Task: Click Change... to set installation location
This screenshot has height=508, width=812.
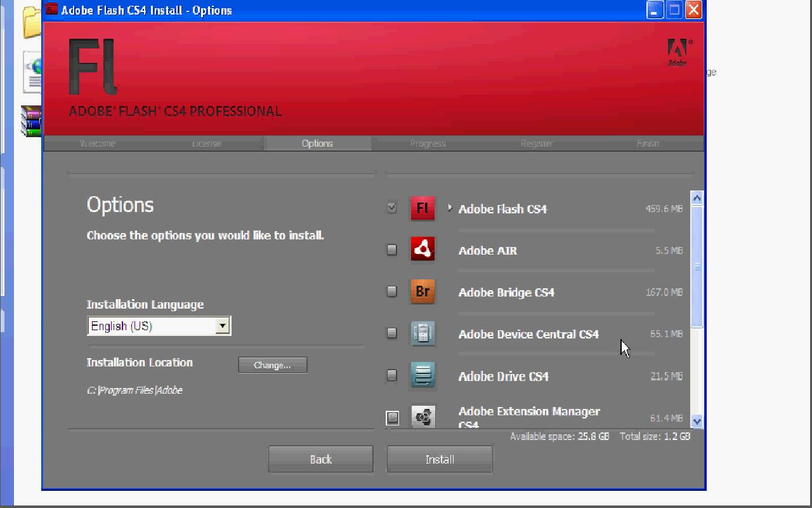Action: pyautogui.click(x=273, y=365)
